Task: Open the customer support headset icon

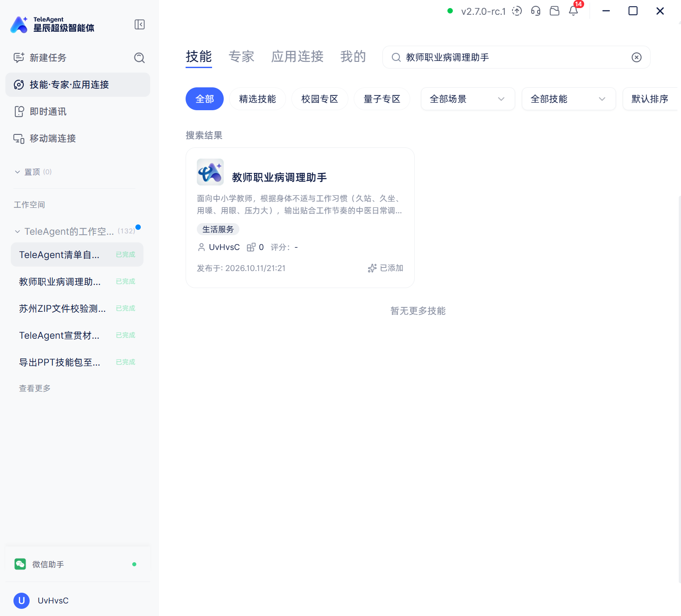Action: click(x=536, y=11)
